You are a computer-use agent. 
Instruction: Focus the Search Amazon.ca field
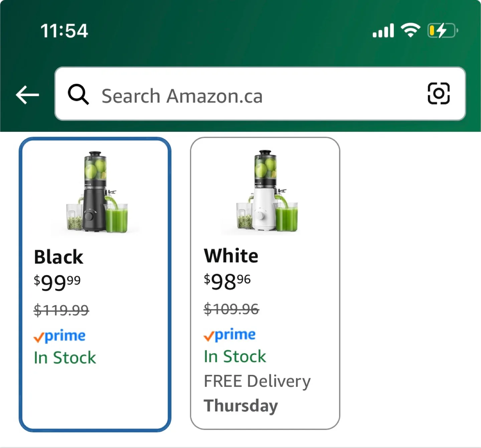pos(234,96)
